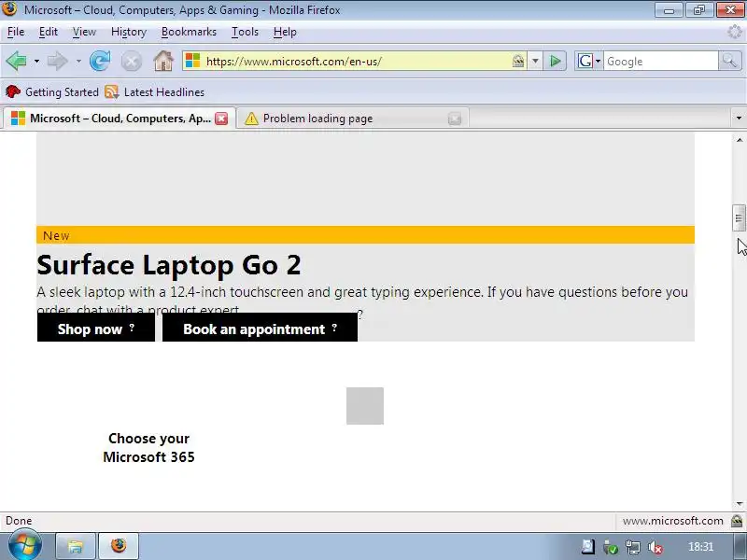Open the Edit menu
Image resolution: width=747 pixels, height=560 pixels.
click(x=49, y=32)
